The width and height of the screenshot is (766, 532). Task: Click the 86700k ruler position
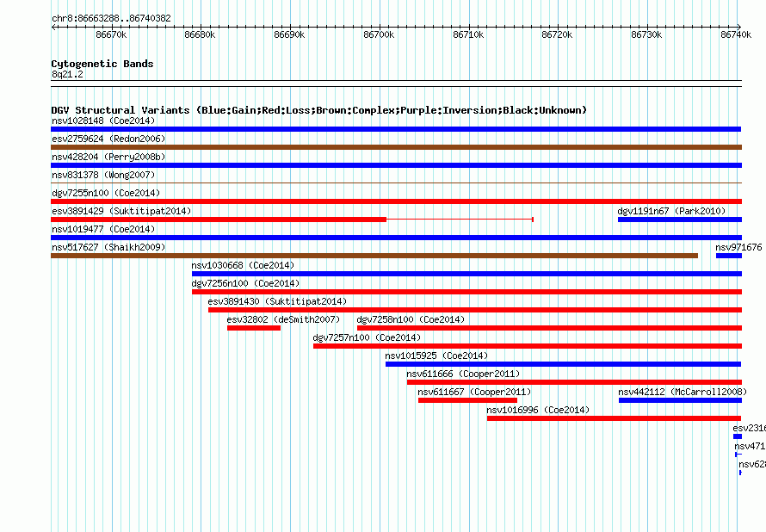tap(379, 34)
